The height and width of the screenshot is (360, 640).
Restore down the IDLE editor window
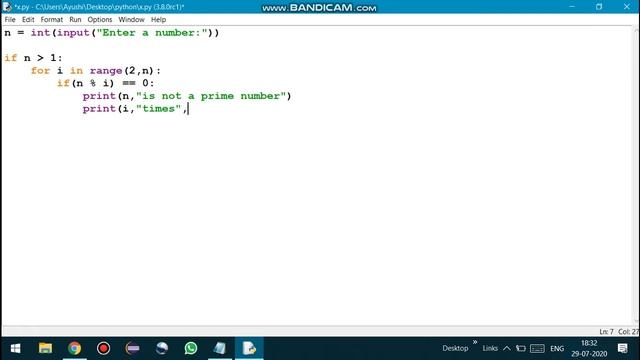coord(599,7)
